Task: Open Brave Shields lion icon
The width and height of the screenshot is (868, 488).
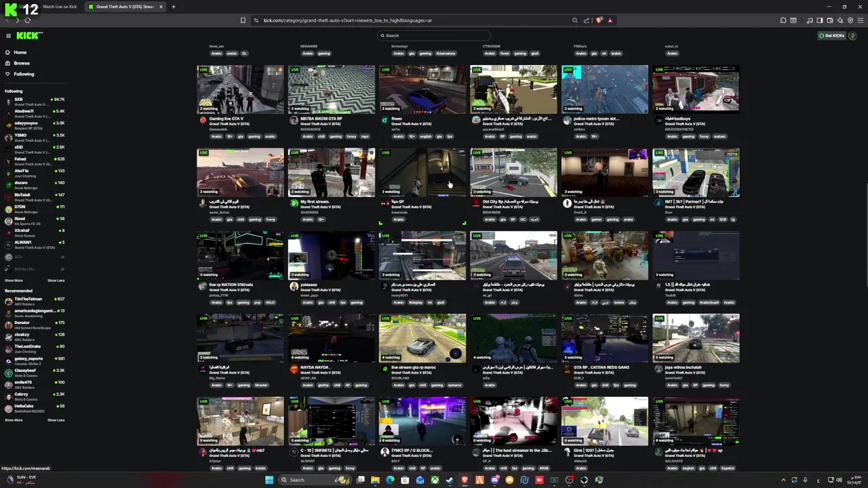Action: [599, 20]
